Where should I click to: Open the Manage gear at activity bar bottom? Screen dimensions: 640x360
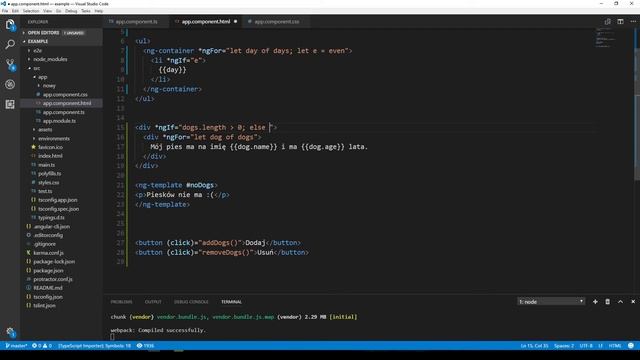tap(11, 332)
